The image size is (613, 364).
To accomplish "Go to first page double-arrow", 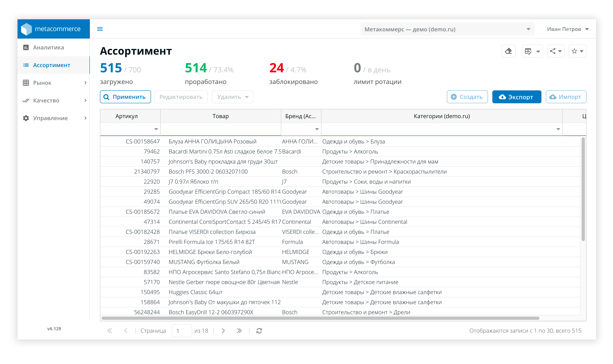I will (x=110, y=331).
